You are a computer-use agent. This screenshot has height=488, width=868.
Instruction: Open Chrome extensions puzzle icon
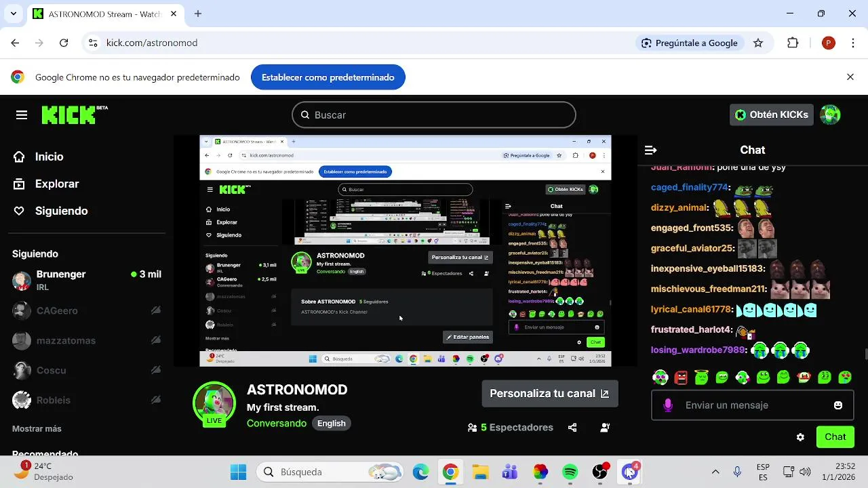pyautogui.click(x=793, y=43)
